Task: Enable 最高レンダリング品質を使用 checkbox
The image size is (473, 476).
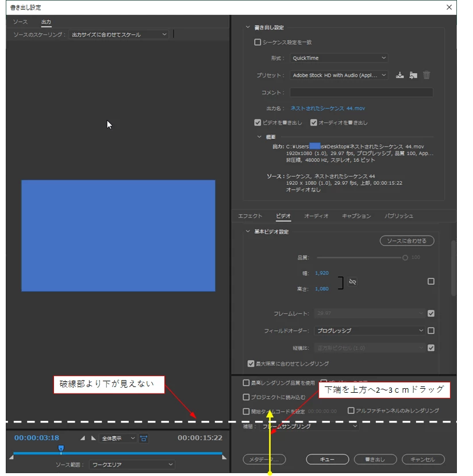Action: [x=247, y=383]
